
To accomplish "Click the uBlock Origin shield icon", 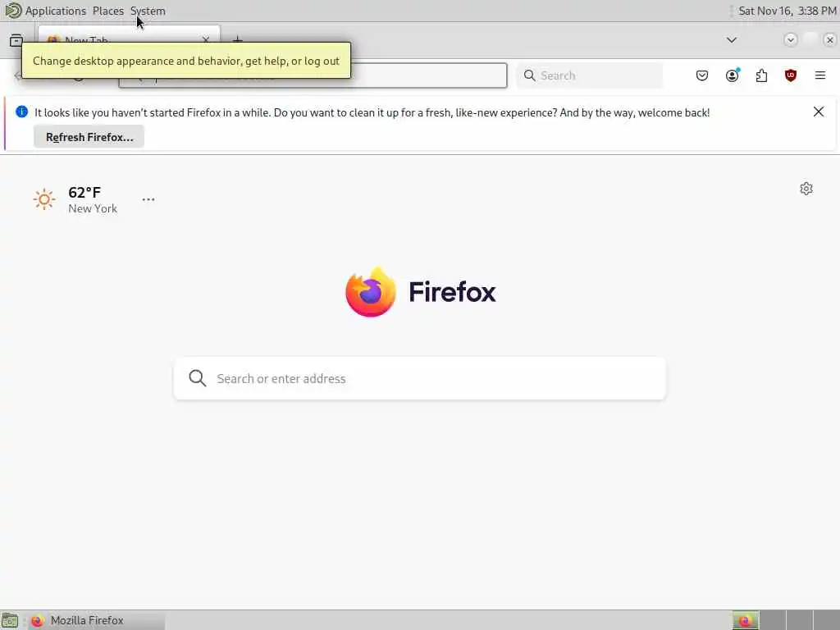I will (x=790, y=75).
